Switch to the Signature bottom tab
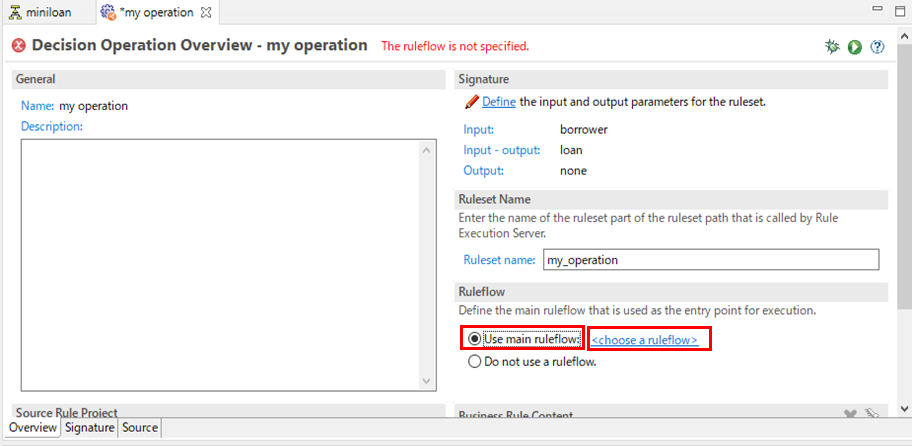912x446 pixels. point(90,427)
